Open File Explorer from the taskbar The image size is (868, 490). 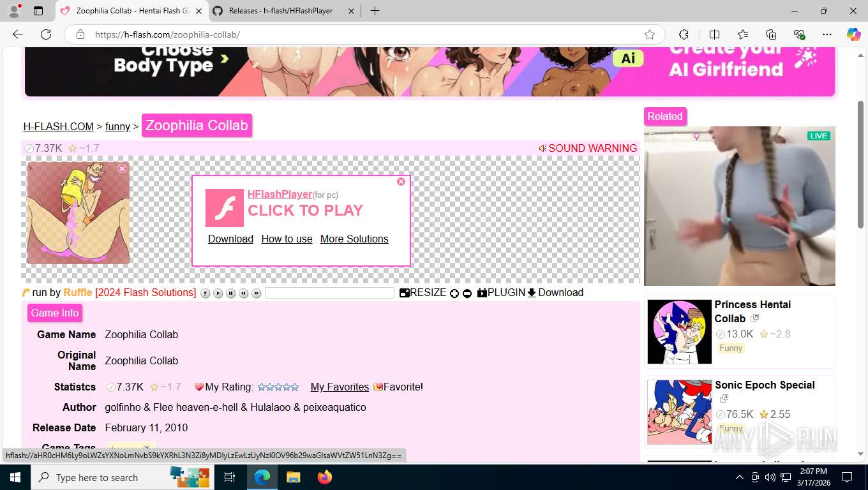(x=293, y=477)
